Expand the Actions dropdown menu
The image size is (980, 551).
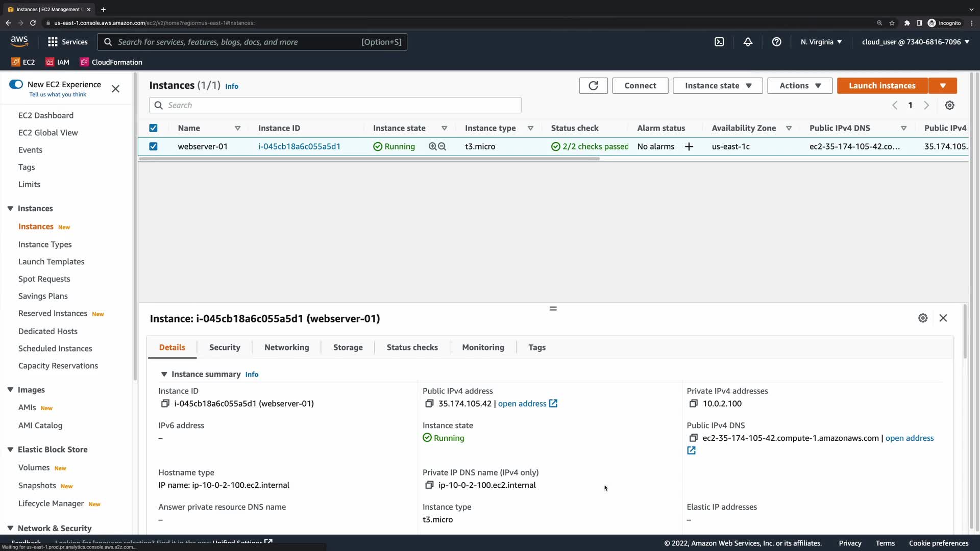click(x=799, y=86)
